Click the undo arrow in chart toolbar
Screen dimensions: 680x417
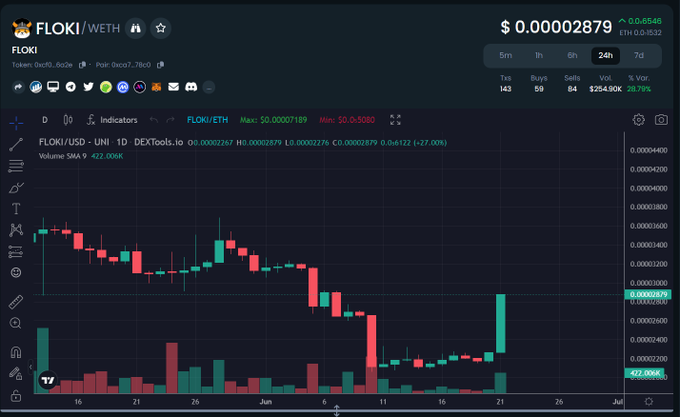154,120
